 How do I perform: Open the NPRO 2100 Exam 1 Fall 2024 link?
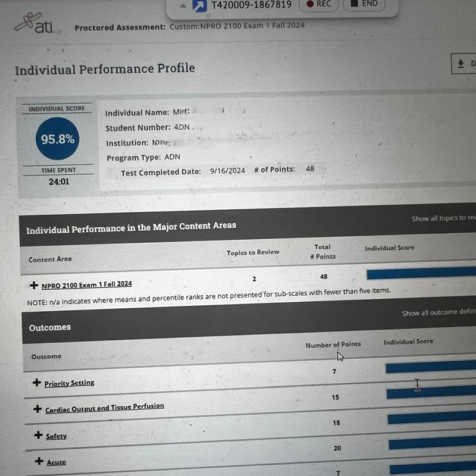(87, 285)
